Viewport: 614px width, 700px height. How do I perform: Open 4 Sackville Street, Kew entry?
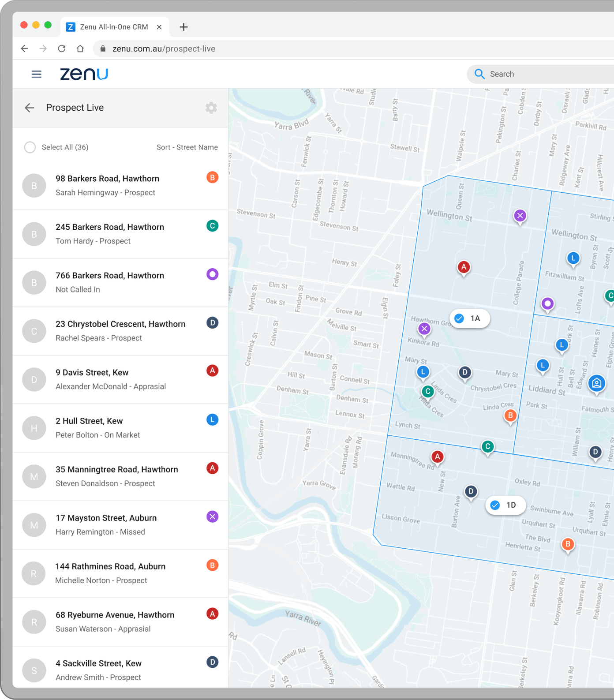point(120,667)
